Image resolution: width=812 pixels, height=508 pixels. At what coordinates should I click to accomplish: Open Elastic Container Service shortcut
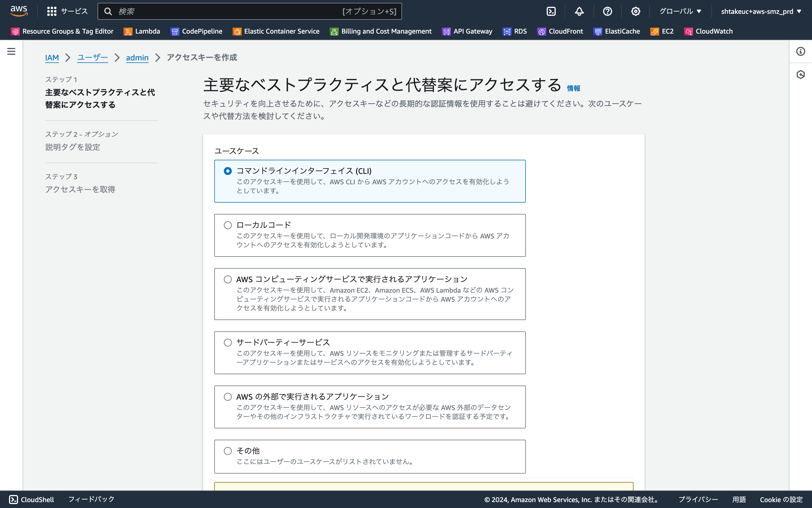[x=276, y=31]
